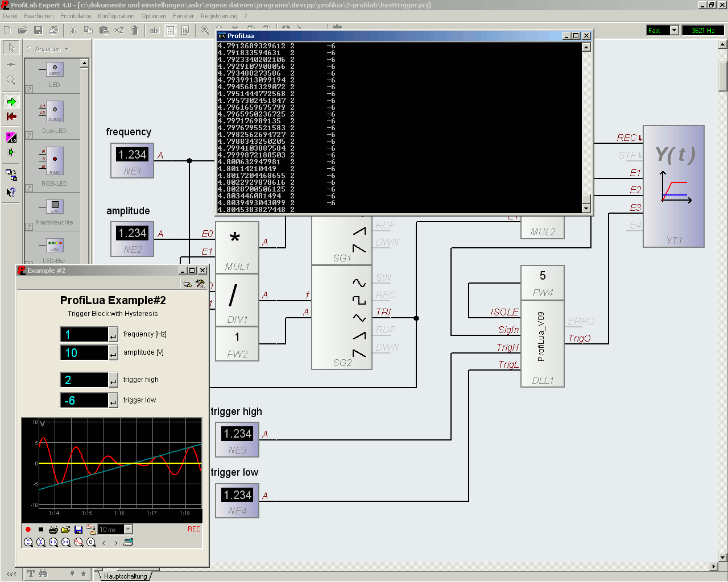The image size is (728, 582).
Task: Click the zoom reset '0' magnifier icon
Action: click(91, 542)
